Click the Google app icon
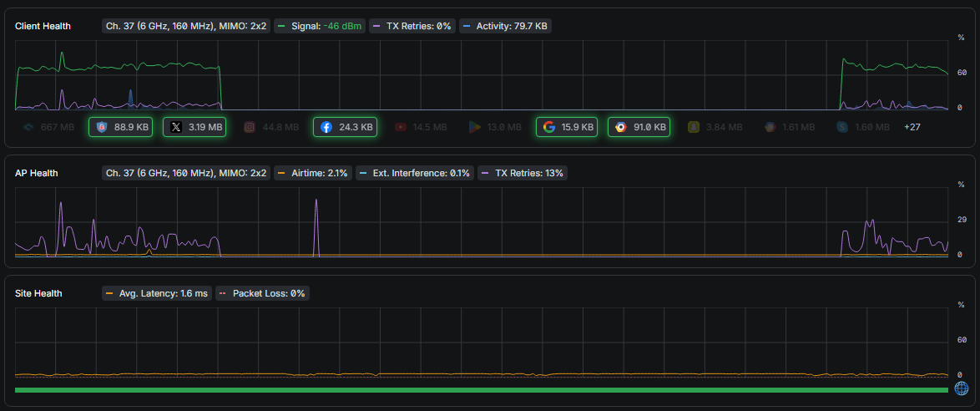 click(548, 127)
